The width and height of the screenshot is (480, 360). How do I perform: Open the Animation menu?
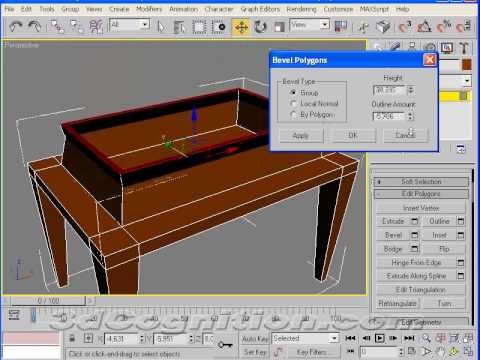pos(184,9)
